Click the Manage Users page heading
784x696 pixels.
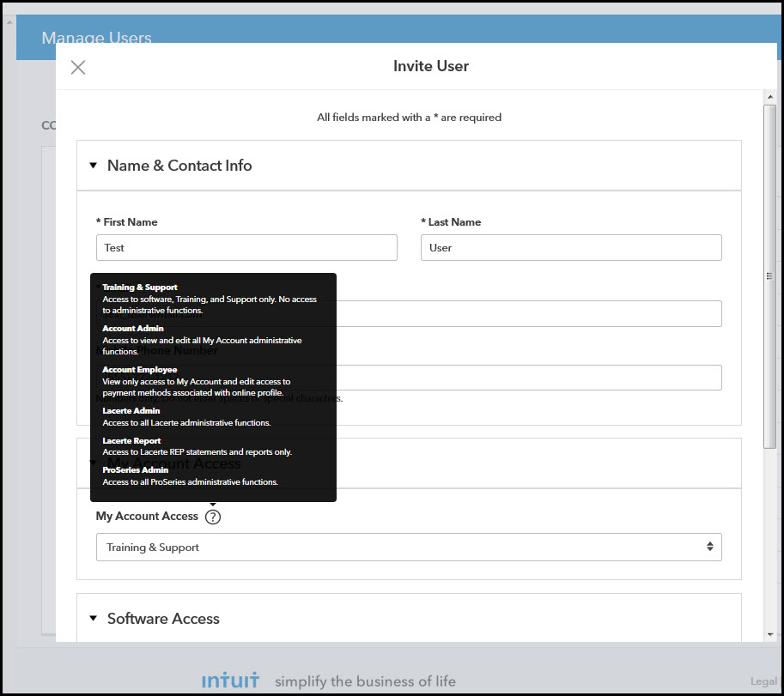click(96, 37)
